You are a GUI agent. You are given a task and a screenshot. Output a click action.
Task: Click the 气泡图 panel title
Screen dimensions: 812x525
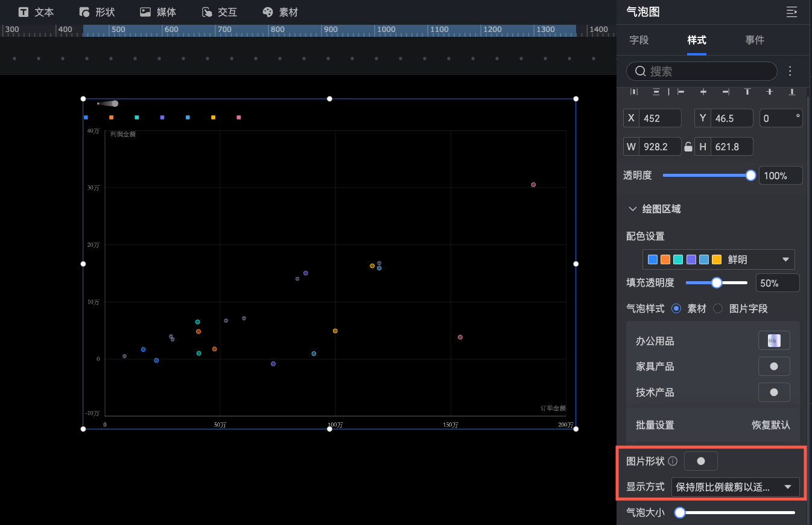pyautogui.click(x=643, y=11)
